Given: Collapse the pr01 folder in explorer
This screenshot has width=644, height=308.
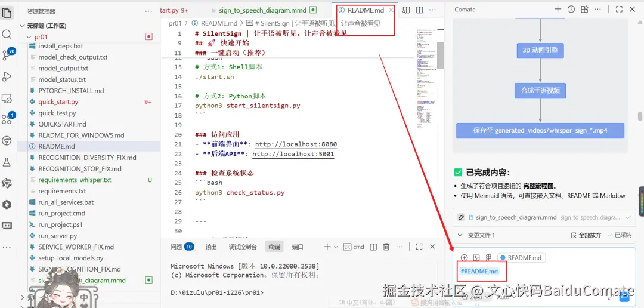Looking at the screenshot, I should click(29, 36).
